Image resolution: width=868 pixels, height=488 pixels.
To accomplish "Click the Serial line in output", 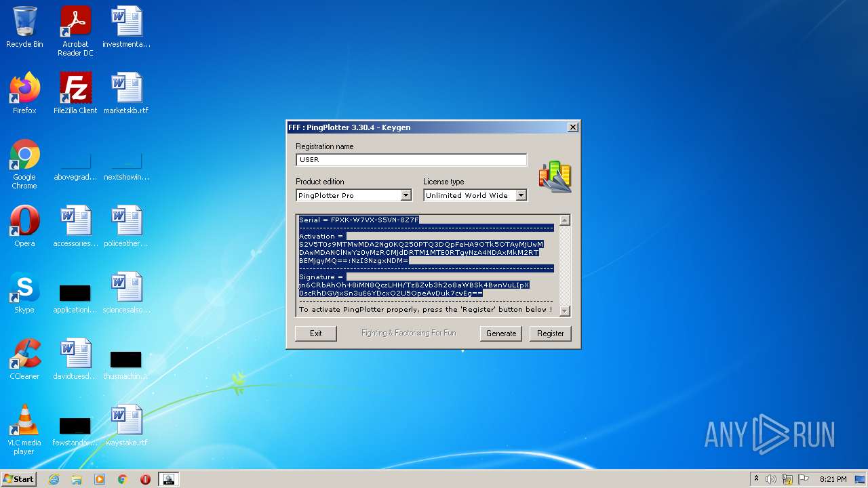I will tap(359, 220).
